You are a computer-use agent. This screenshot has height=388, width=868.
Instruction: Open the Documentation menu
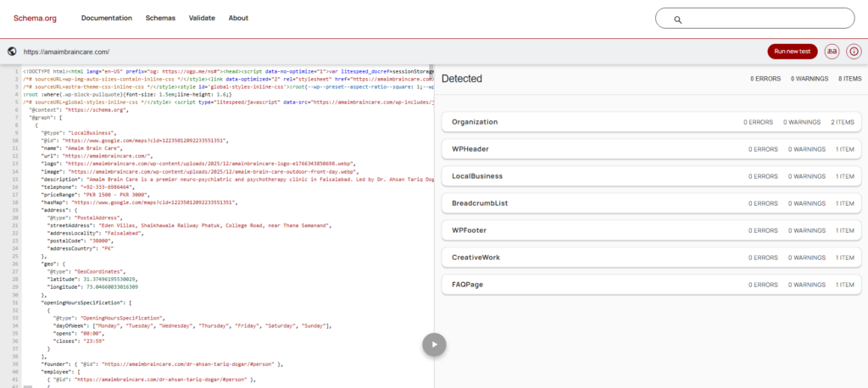pyautogui.click(x=107, y=19)
